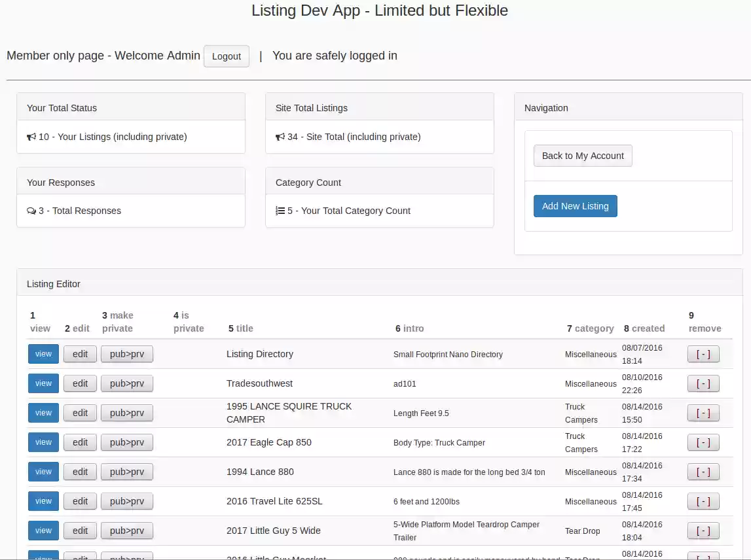Remove the 2017 Little Guy 5 Wide listing

point(703,531)
